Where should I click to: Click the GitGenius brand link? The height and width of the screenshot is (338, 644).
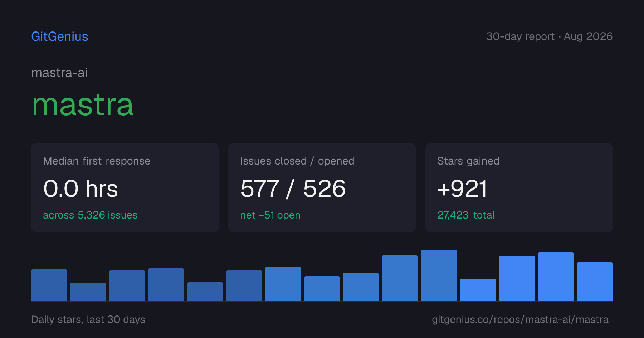60,36
